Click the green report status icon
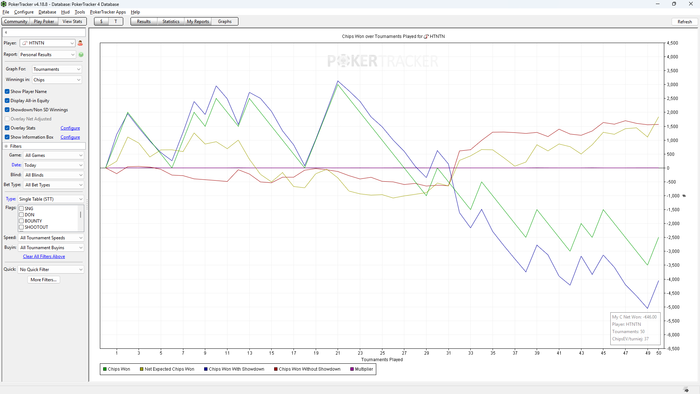Viewport: 700px width, 394px height. tap(81, 55)
